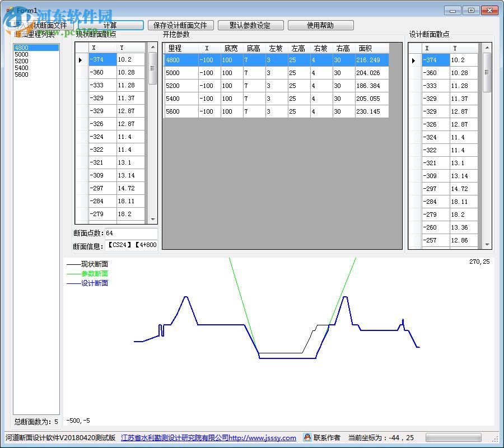This screenshot has height=448, width=504.
Task: Click down arrow of 现状断面散点 scrollbar
Action: [x=153, y=219]
